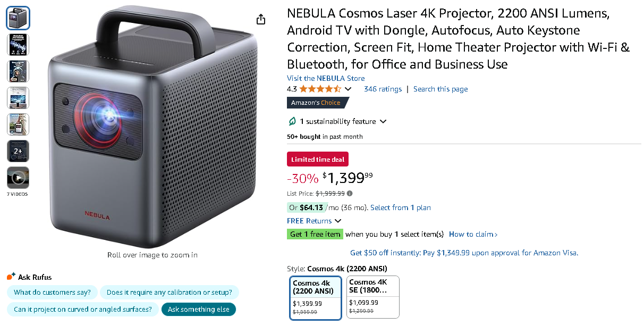Click the How to claim link

pyautogui.click(x=472, y=234)
